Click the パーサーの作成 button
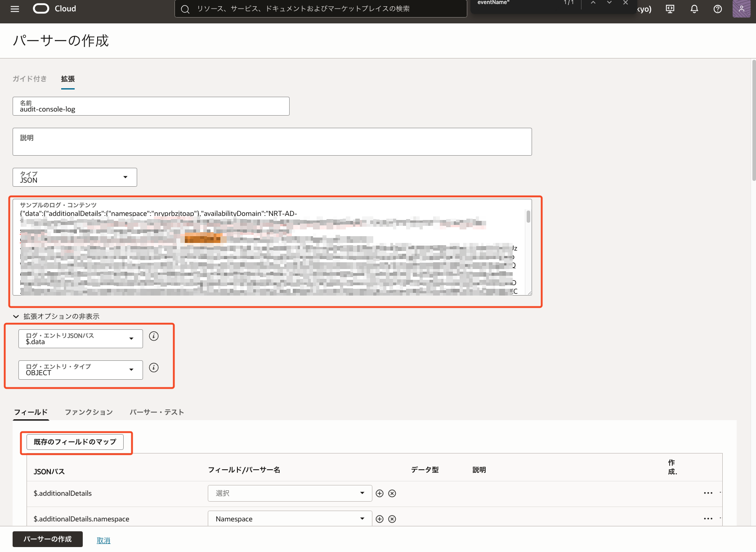This screenshot has width=756, height=552. tap(48, 539)
